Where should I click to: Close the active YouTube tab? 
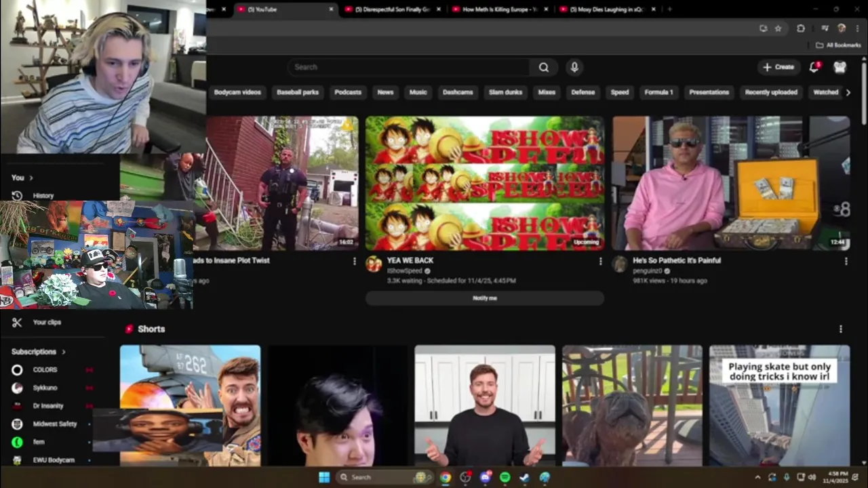(x=331, y=9)
